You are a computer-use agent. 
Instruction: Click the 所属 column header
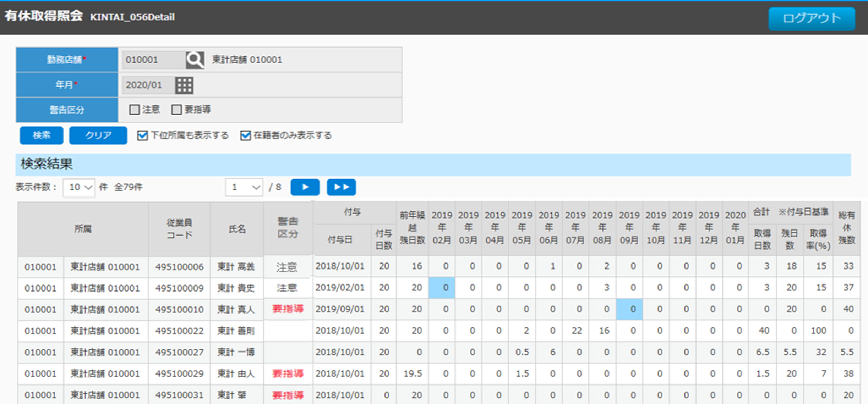[83, 229]
